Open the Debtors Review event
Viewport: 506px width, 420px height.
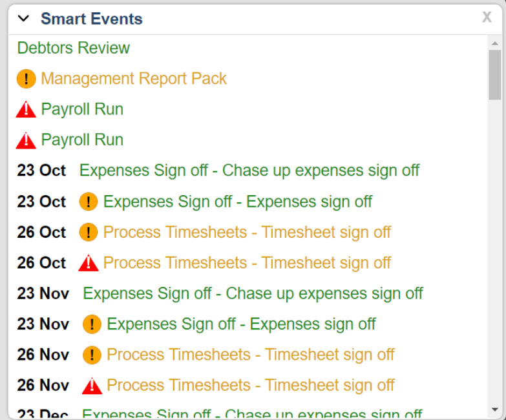tap(74, 48)
